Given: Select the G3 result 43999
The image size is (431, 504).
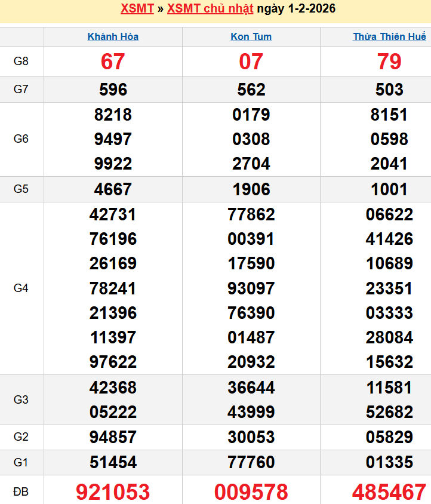Looking at the screenshot, I should pos(251,412).
